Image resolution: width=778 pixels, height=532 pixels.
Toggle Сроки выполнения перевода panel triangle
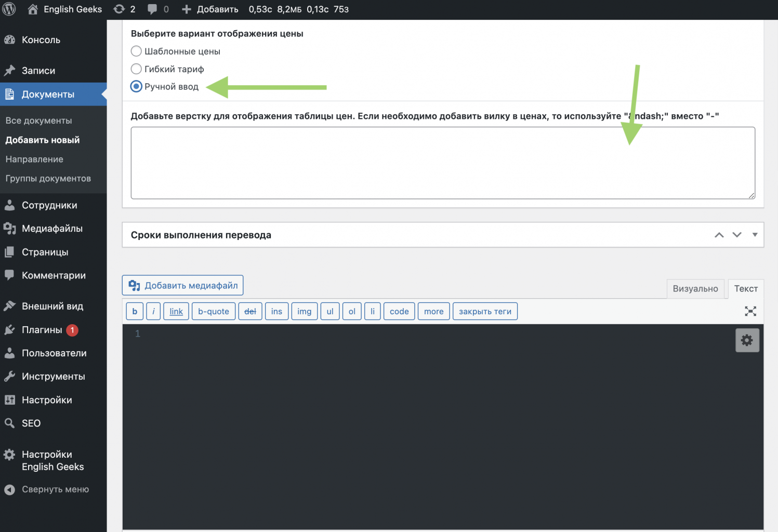(x=755, y=235)
